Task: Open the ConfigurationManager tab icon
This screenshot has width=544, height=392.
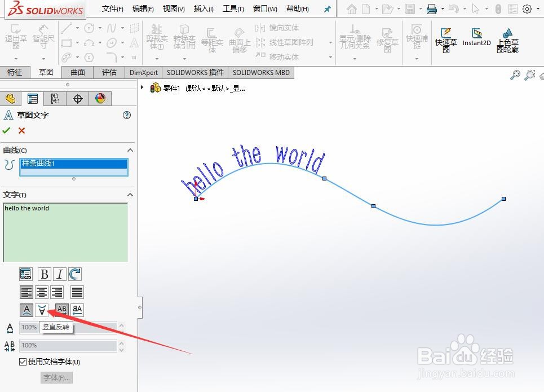Action: click(x=55, y=99)
